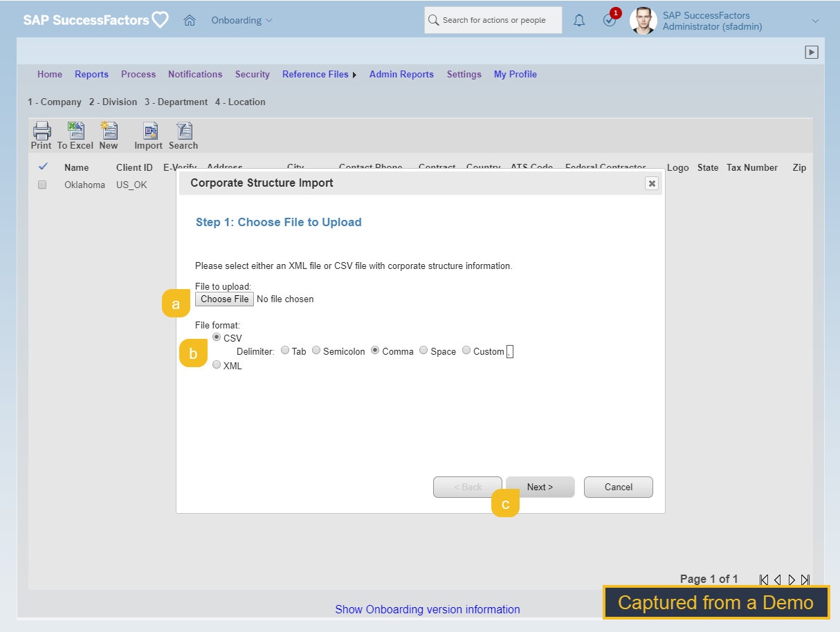840x632 pixels.
Task: Open the Reports menu
Action: click(x=91, y=75)
